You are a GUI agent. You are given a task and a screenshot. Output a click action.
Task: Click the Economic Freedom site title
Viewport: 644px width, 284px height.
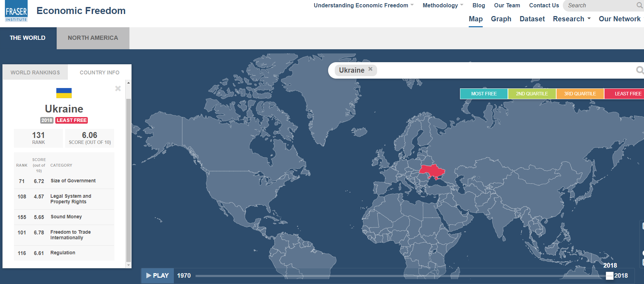81,11
